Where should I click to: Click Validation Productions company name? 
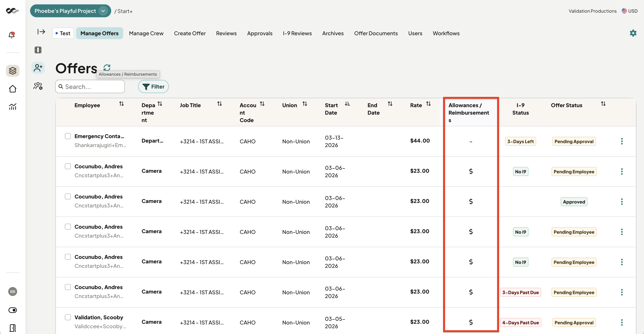[593, 11]
